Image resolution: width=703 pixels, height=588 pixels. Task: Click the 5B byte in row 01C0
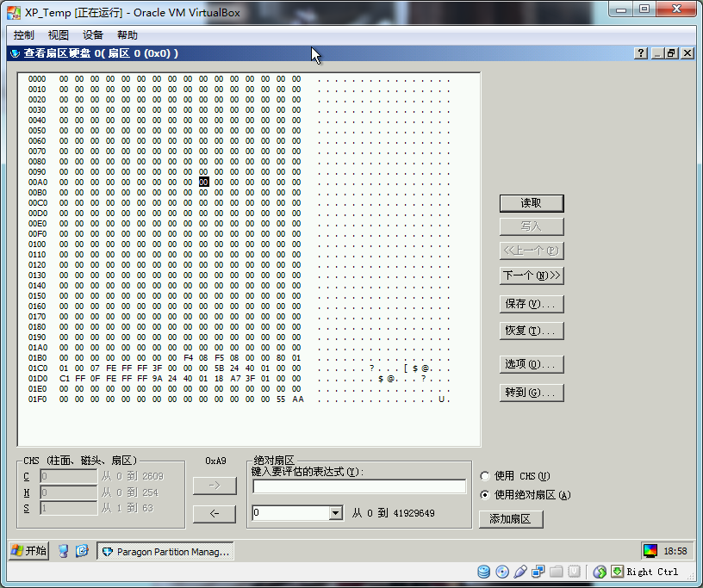tap(219, 368)
